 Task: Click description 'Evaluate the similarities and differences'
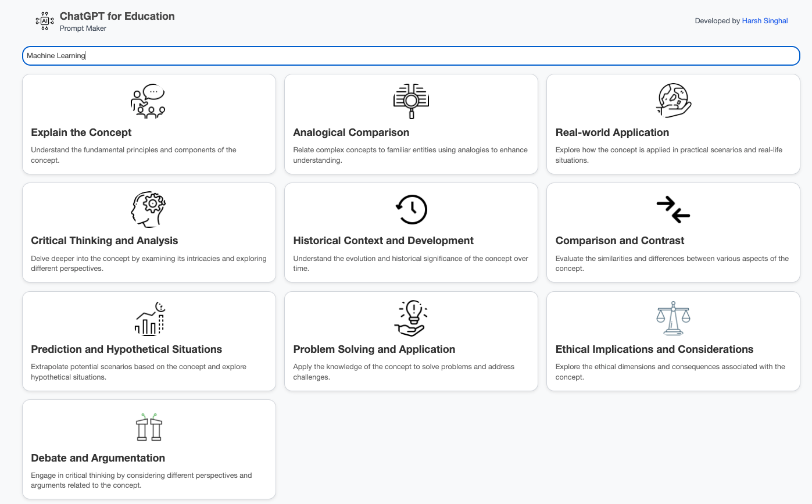tap(673, 263)
